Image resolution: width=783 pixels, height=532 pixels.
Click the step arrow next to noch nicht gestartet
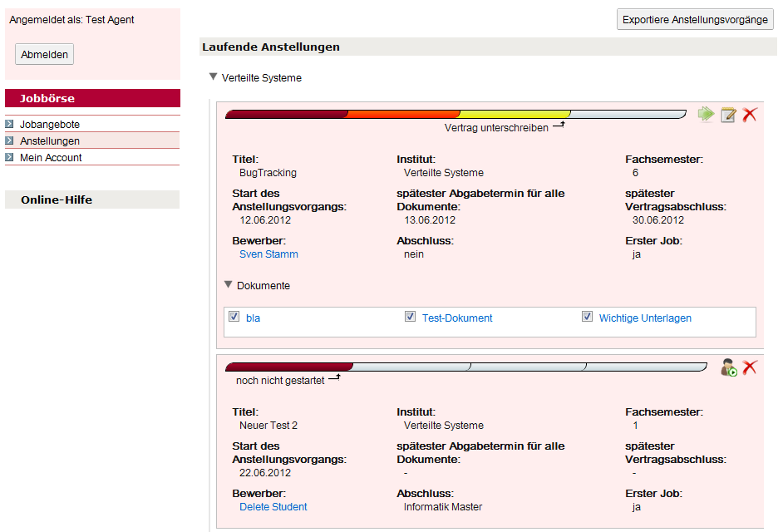pyautogui.click(x=335, y=377)
